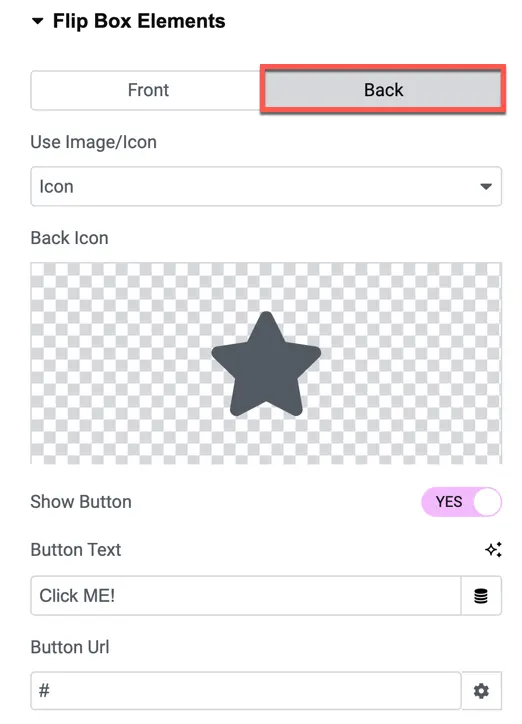Click the Show Button label

[81, 501]
